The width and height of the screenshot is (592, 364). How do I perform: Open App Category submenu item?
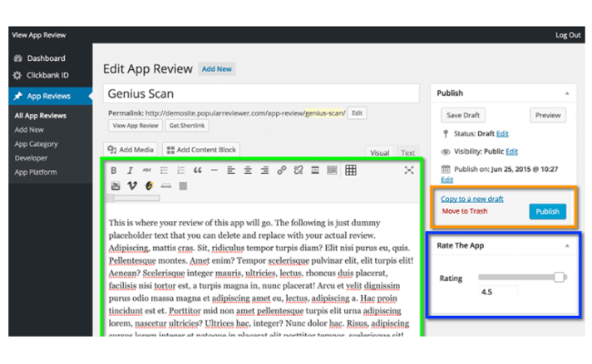36,144
